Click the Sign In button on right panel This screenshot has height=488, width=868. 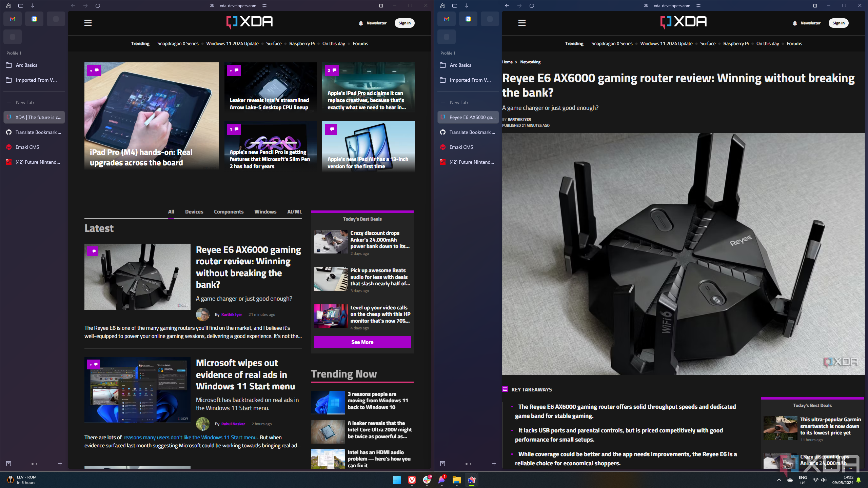pyautogui.click(x=839, y=23)
